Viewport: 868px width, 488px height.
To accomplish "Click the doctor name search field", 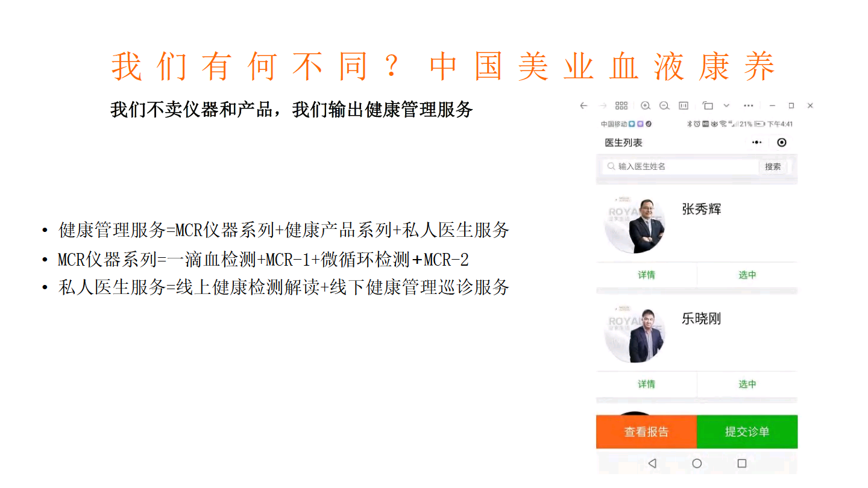I will pyautogui.click(x=680, y=166).
